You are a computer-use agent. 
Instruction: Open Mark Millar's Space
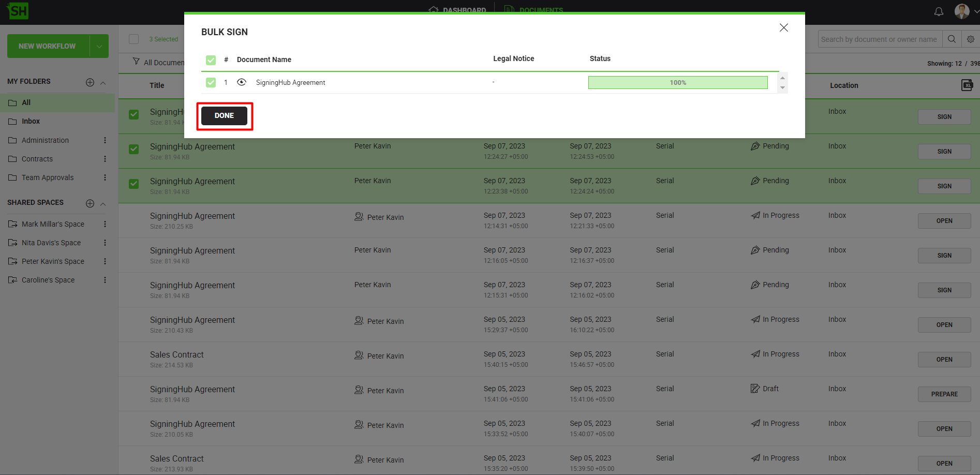[53, 224]
